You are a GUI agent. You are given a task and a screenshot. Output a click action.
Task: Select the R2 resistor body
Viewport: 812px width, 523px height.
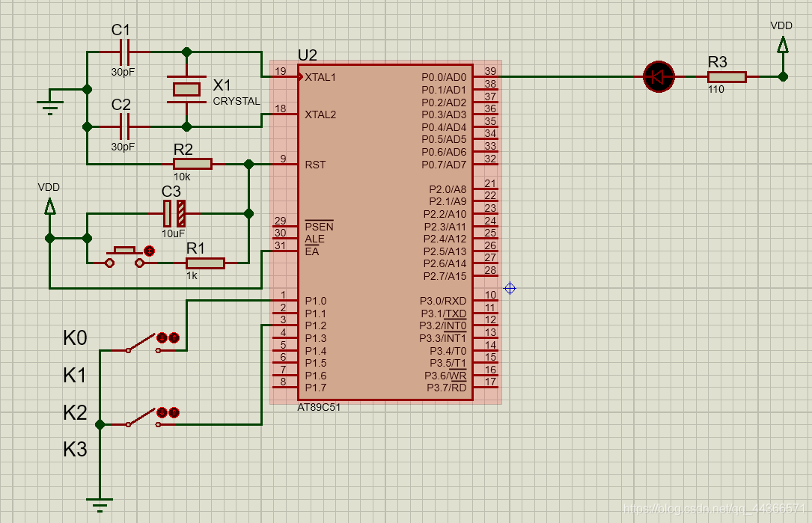click(192, 164)
